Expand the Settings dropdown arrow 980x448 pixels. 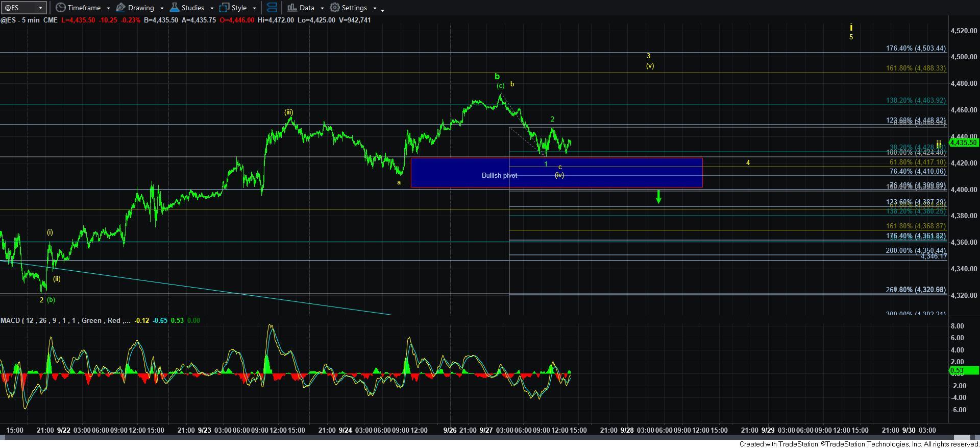point(375,8)
